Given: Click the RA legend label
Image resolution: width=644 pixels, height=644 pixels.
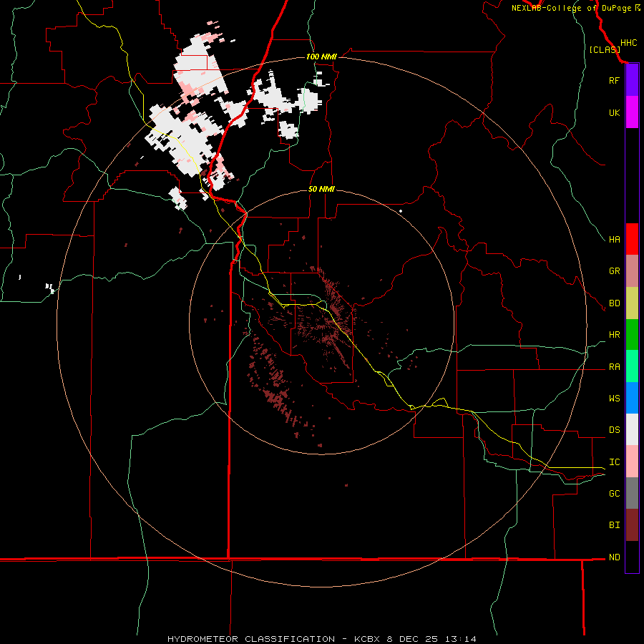Looking at the screenshot, I should pos(614,367).
